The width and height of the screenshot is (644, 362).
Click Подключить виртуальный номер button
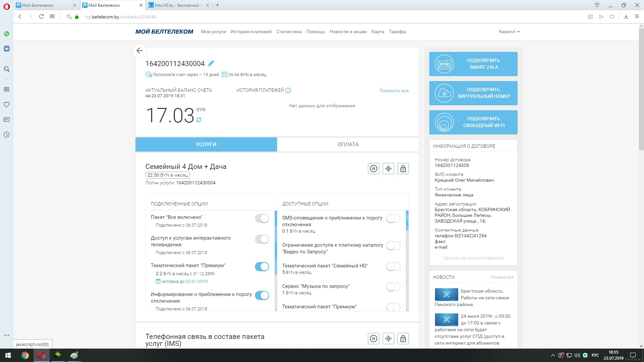(x=473, y=93)
